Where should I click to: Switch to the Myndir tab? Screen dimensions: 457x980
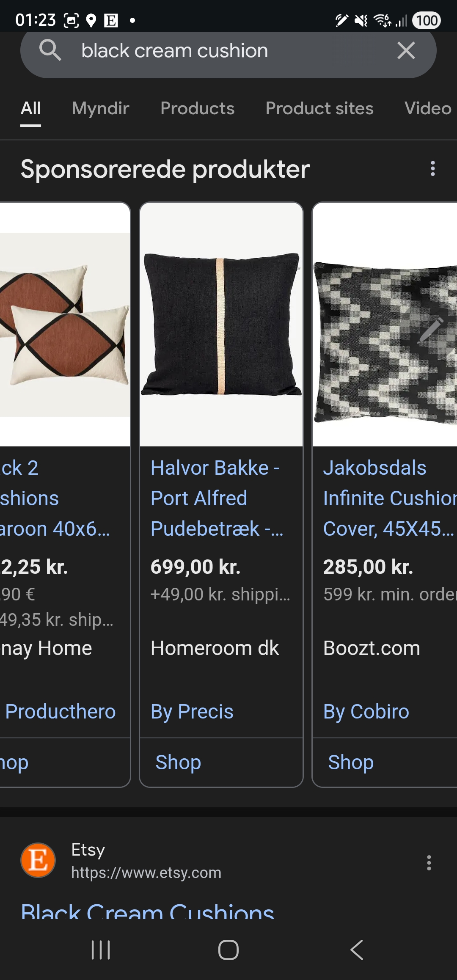tap(100, 108)
